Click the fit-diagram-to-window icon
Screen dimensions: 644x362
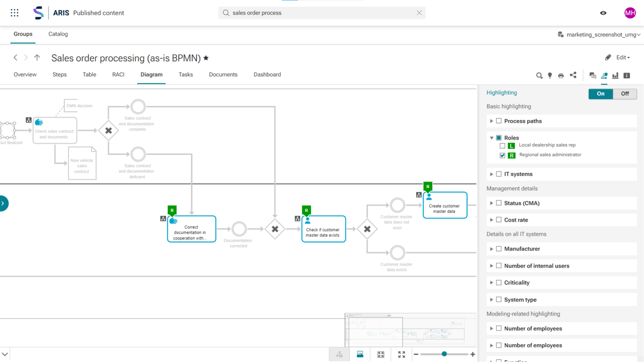point(381,354)
